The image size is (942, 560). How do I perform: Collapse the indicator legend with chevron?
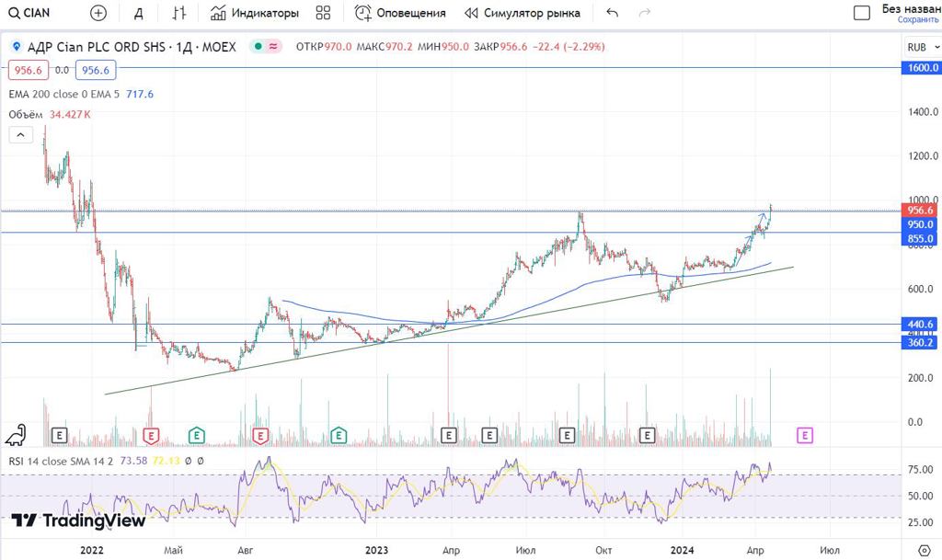19,135
